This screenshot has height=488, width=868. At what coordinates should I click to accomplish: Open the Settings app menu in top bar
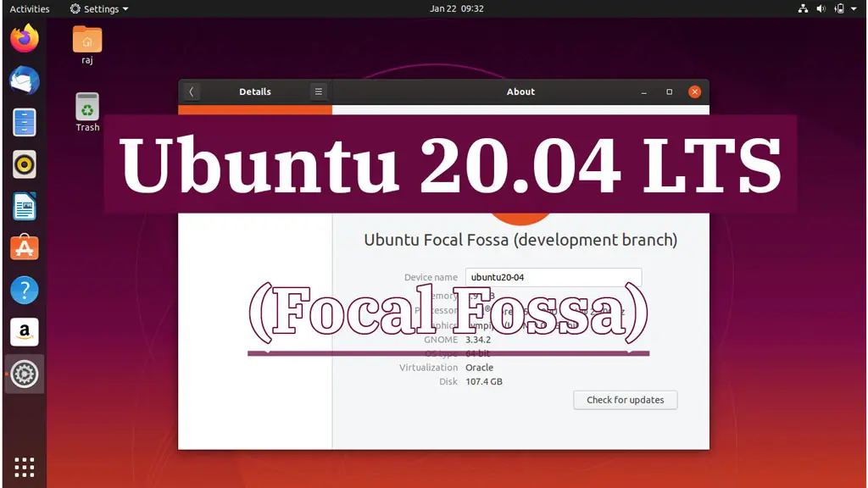coord(99,8)
